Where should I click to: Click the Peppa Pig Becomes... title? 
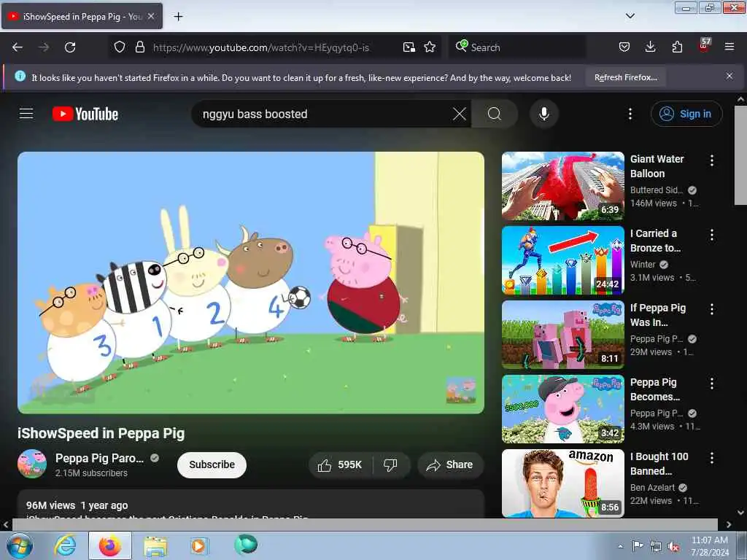pyautogui.click(x=655, y=389)
